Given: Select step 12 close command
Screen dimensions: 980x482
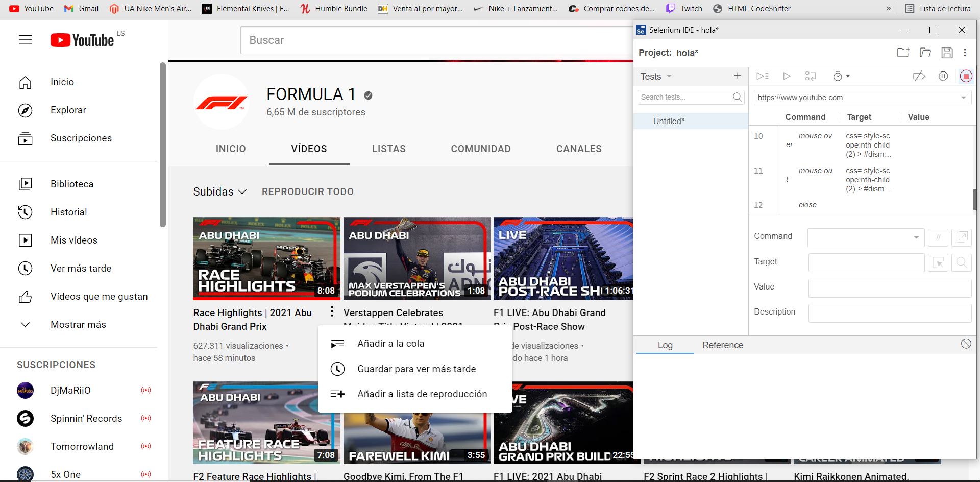Looking at the screenshot, I should pyautogui.click(x=862, y=205).
